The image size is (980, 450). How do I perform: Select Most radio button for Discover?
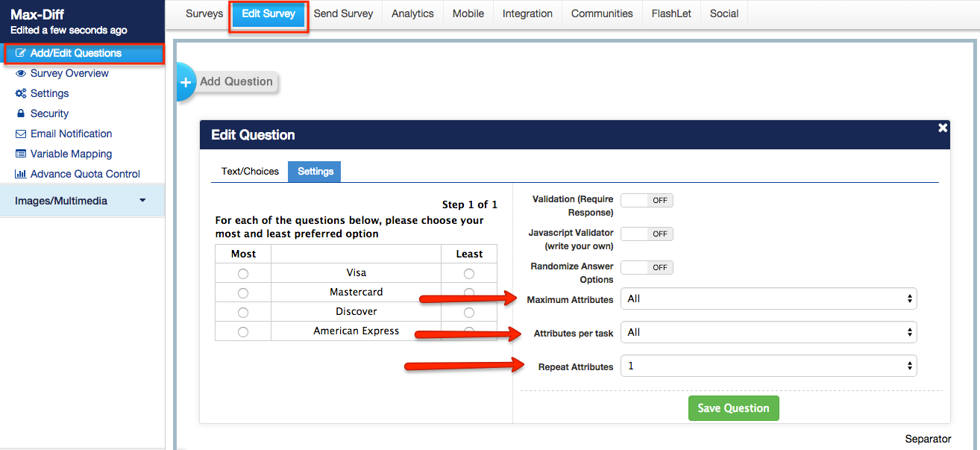243,313
